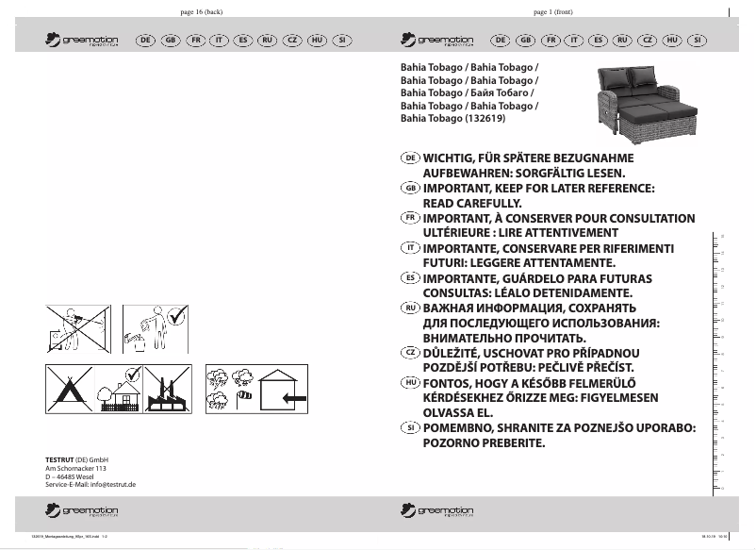Click the sofa product image

pyautogui.click(x=643, y=104)
